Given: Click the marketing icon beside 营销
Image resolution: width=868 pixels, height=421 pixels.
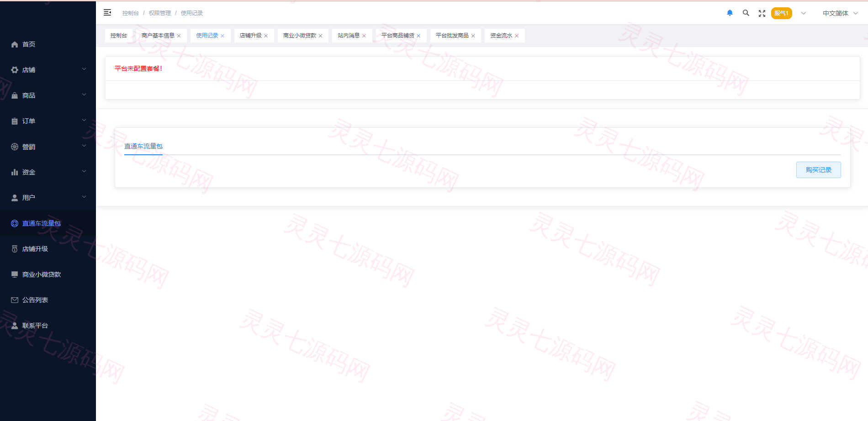Looking at the screenshot, I should tap(15, 147).
